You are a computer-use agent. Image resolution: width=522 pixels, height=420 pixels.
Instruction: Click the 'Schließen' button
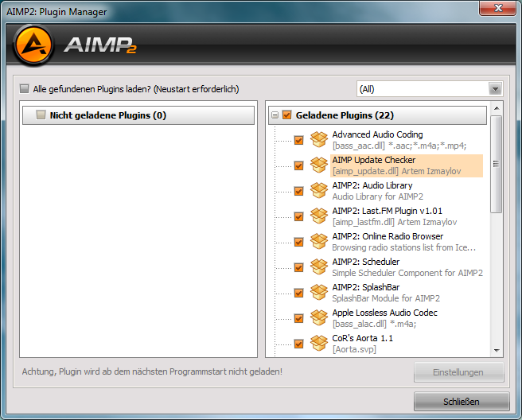click(462, 402)
